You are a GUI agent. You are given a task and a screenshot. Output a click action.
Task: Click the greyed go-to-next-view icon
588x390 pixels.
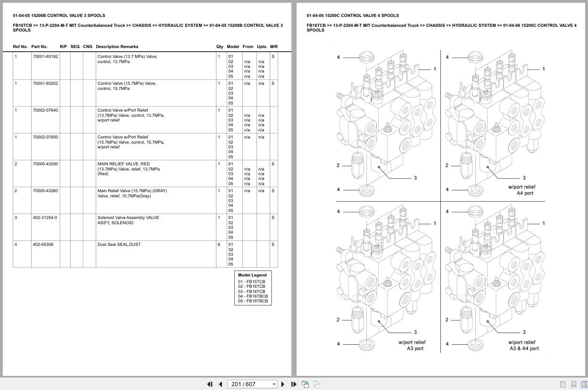tap(317, 384)
